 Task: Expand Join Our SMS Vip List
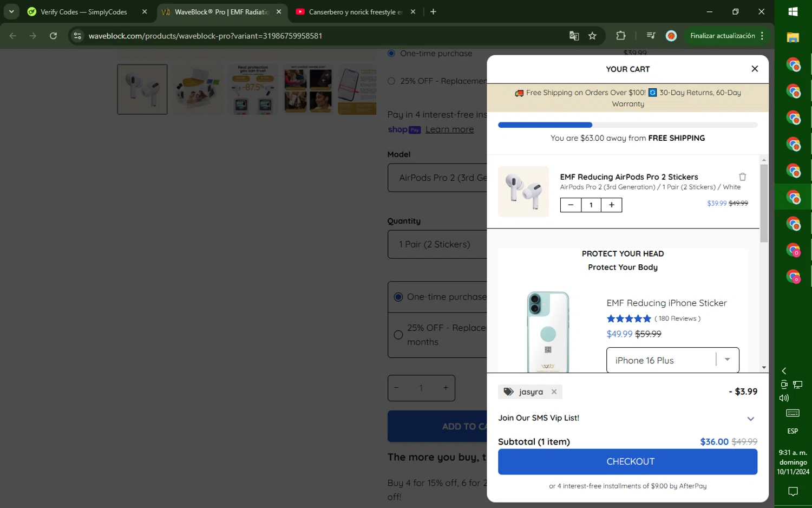click(x=750, y=419)
